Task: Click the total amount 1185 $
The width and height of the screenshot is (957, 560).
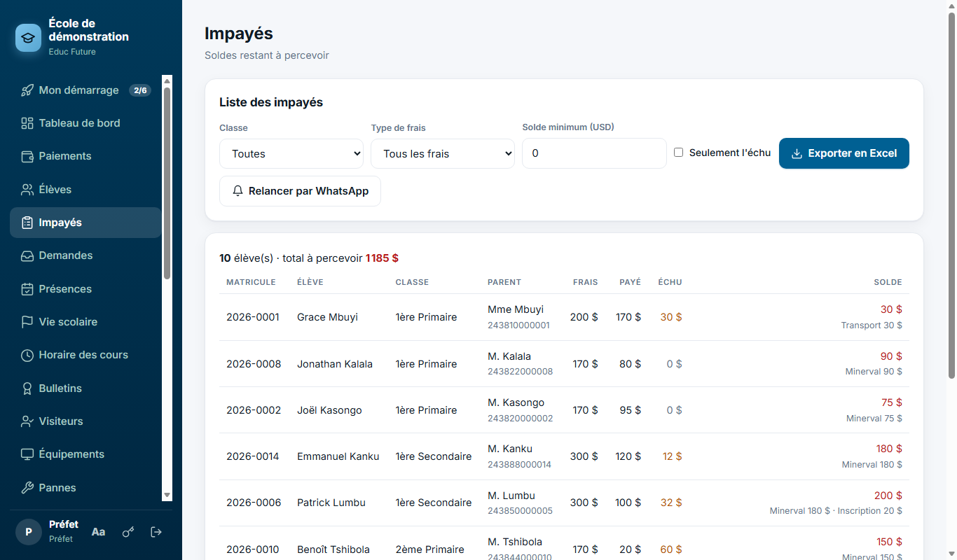Action: (x=382, y=258)
